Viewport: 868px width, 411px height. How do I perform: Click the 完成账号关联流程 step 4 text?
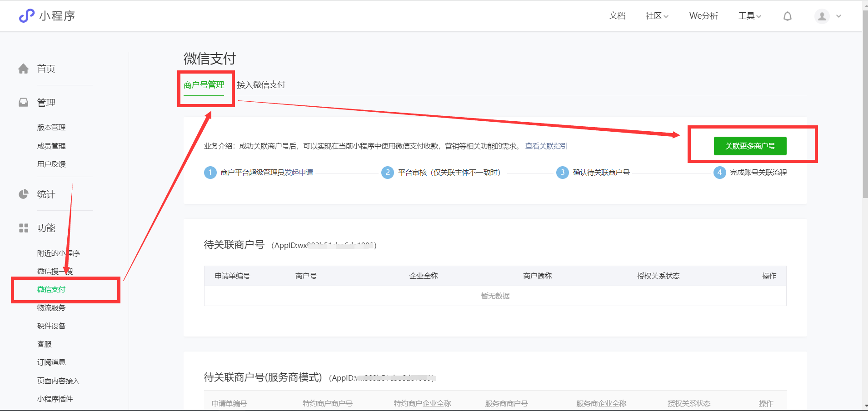[758, 173]
